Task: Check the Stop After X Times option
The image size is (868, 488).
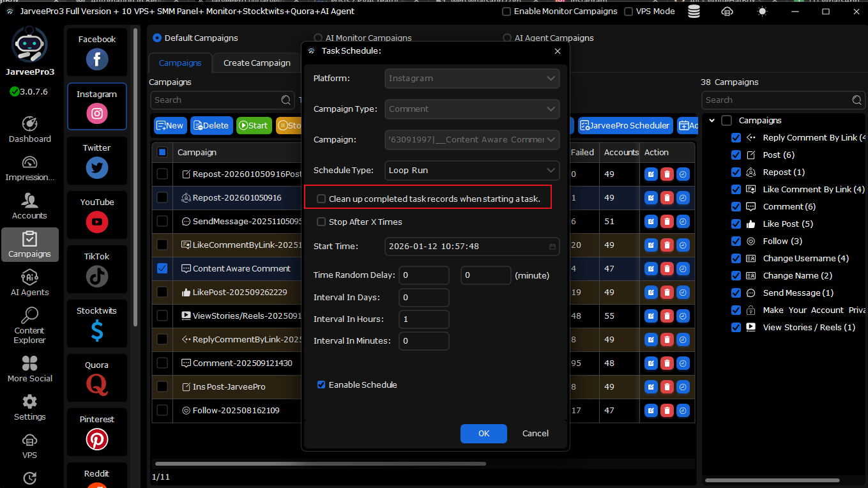Action: (321, 222)
